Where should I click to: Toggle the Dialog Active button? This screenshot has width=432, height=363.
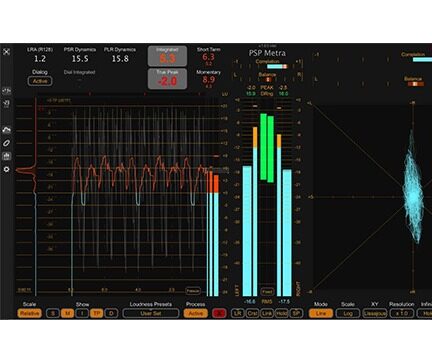40,81
